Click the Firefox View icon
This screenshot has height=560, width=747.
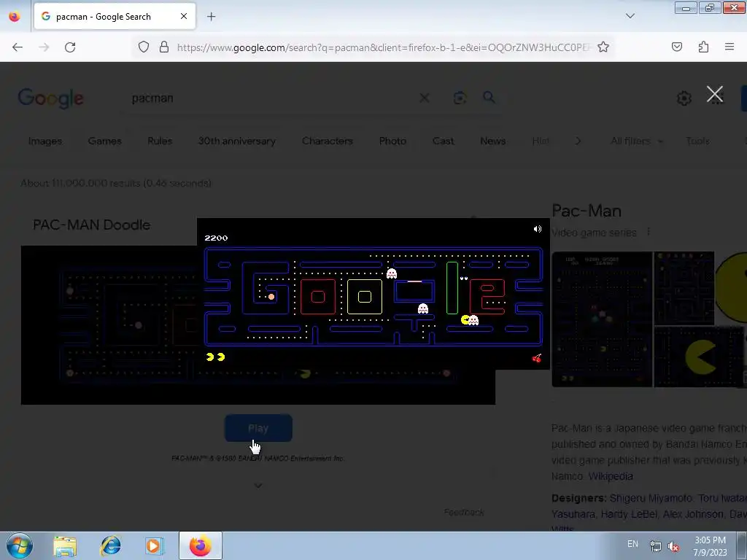pos(15,17)
